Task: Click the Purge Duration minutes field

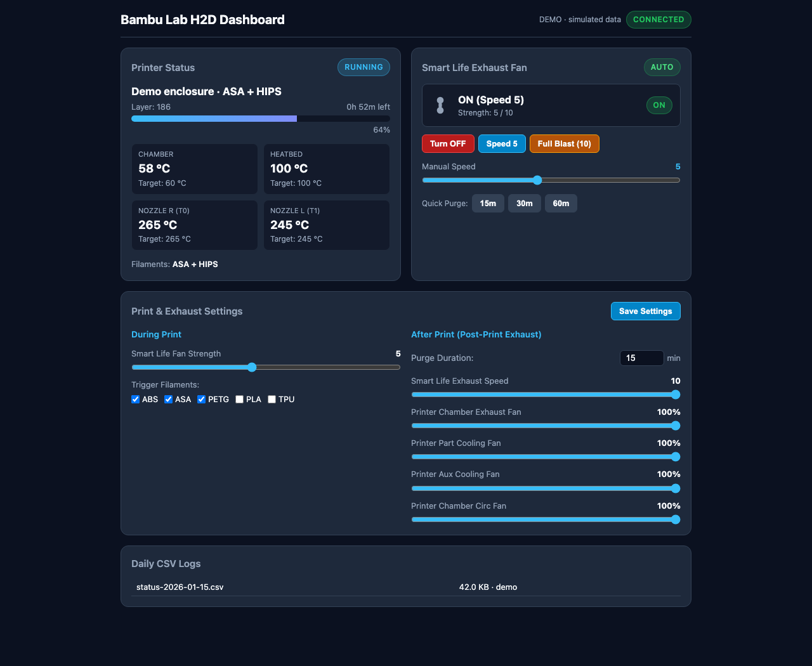Action: pyautogui.click(x=641, y=358)
